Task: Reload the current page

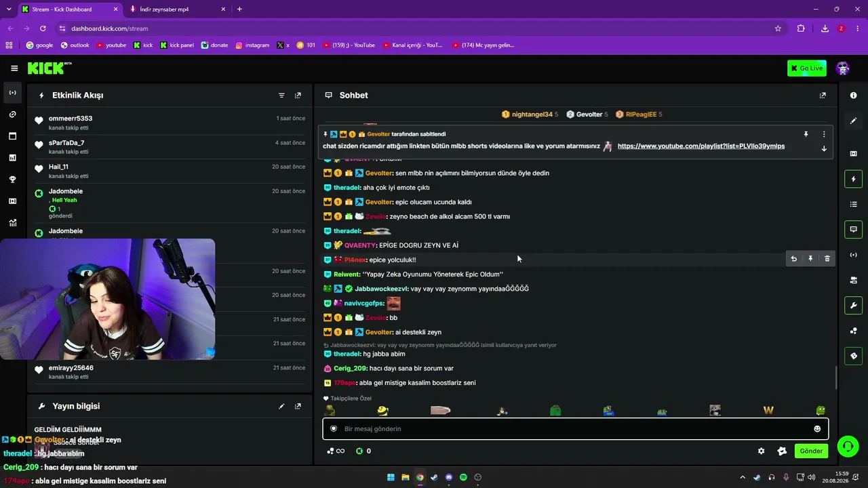Action: [43, 28]
